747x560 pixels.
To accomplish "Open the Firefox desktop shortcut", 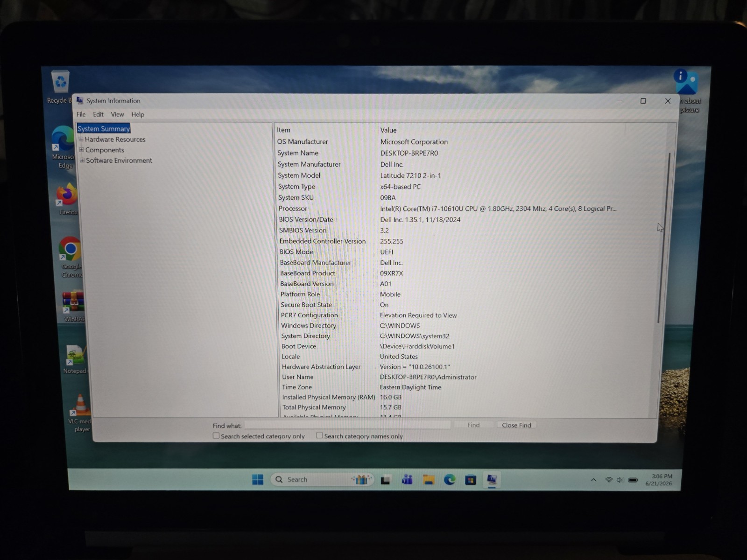I will (68, 199).
